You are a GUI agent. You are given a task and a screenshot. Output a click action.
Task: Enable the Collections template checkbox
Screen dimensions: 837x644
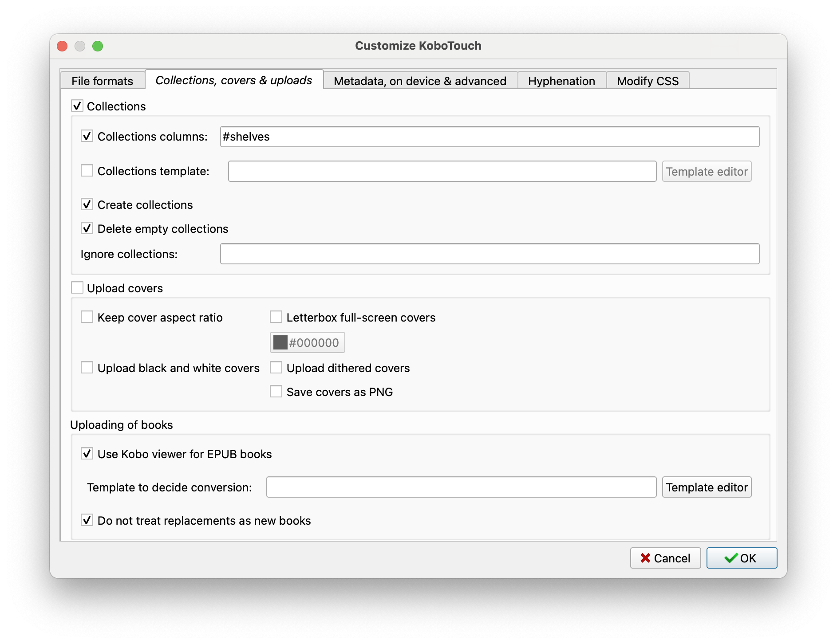(87, 171)
